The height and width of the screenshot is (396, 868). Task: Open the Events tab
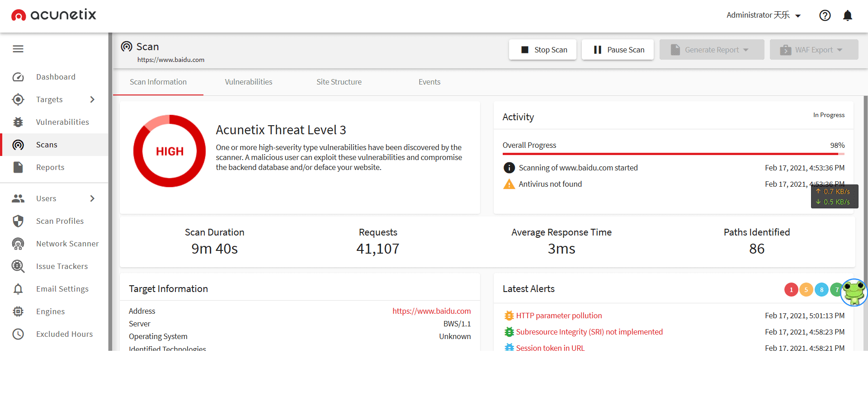coord(429,82)
